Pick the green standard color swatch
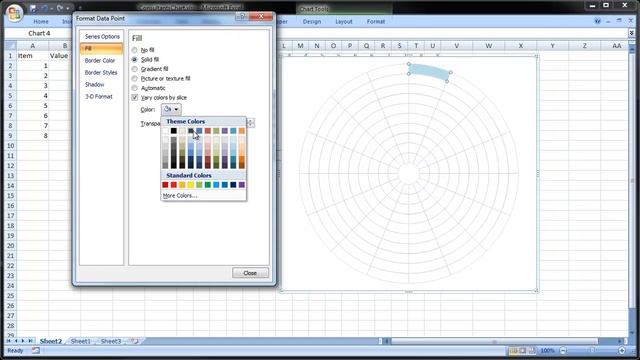Screen dimensions: 640x360 (208, 185)
